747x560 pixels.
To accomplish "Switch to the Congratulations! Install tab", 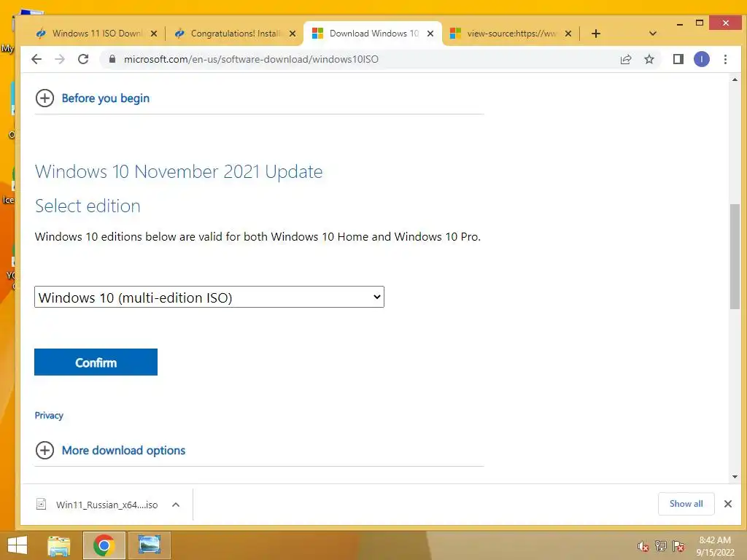I will point(234,34).
